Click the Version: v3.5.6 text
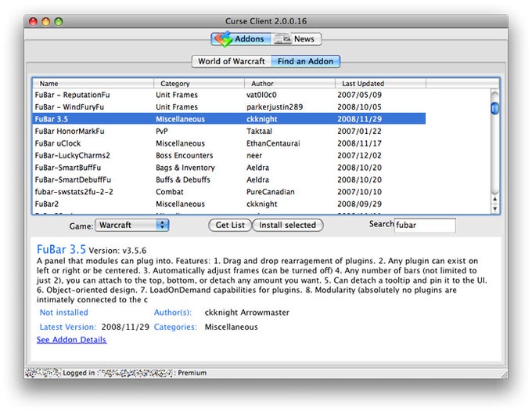This screenshot has width=532, height=412. [x=117, y=251]
